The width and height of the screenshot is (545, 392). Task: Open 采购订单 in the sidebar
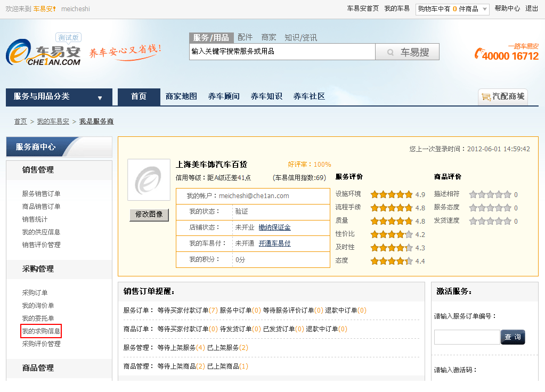(35, 292)
